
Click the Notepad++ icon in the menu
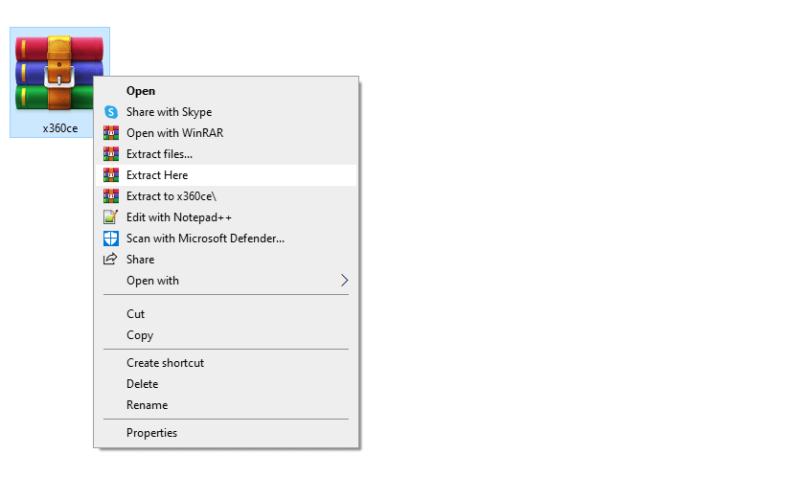tap(111, 217)
